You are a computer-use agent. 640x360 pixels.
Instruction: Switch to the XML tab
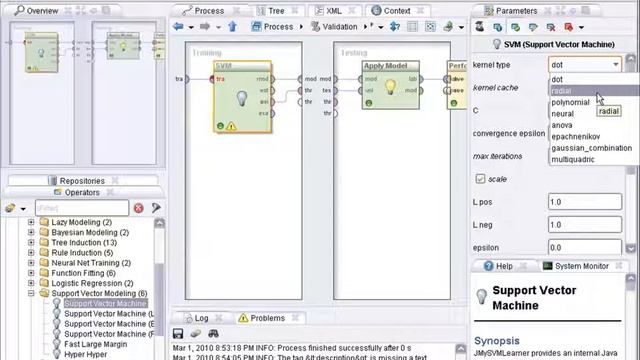333,11
